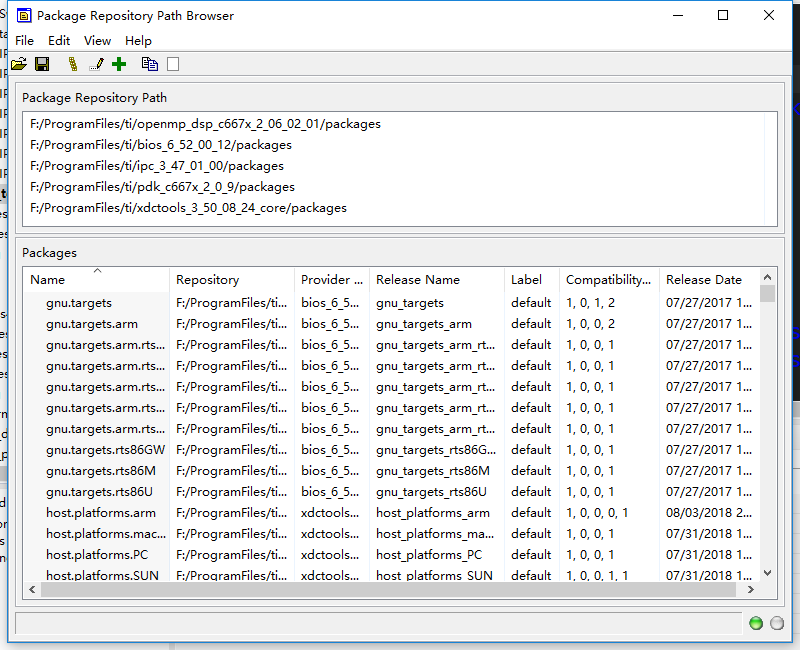
Task: Click the scan packages toolbar icon
Action: [x=71, y=63]
